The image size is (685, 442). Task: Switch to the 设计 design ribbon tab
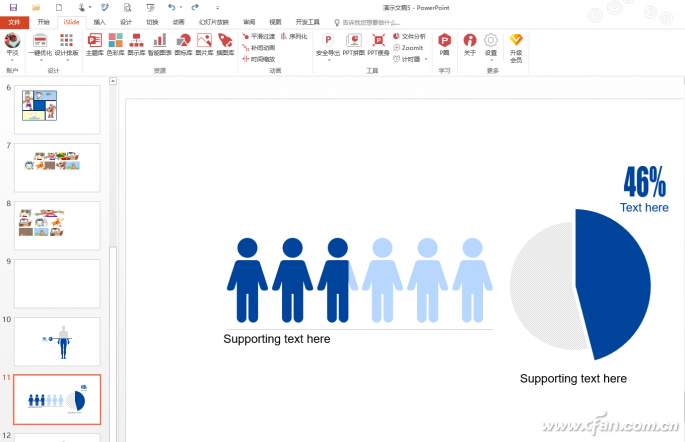[126, 22]
